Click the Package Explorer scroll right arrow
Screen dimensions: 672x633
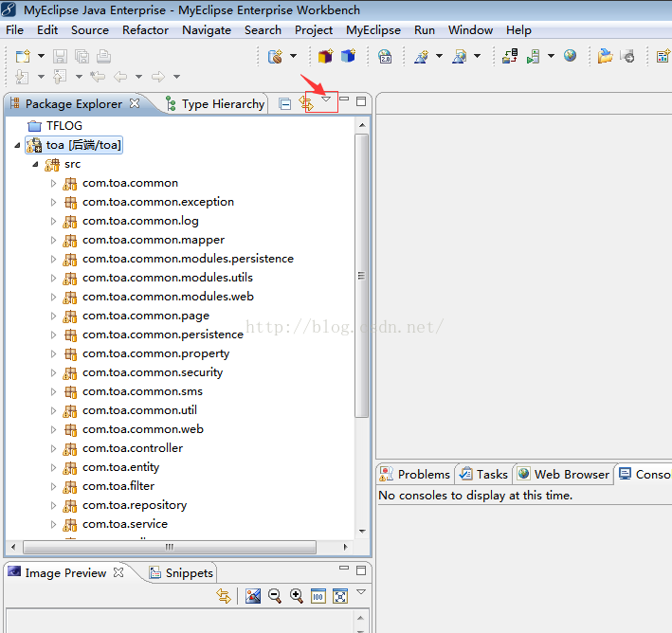pyautogui.click(x=345, y=547)
